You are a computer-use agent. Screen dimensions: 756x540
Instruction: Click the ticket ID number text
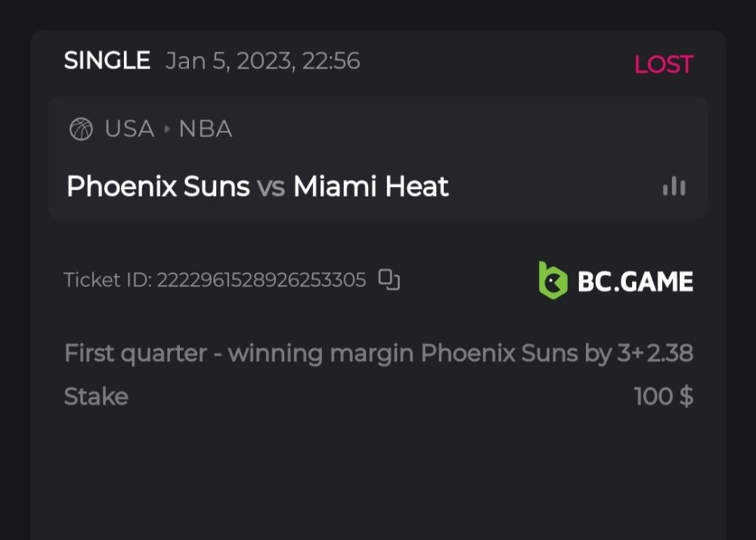click(x=262, y=280)
